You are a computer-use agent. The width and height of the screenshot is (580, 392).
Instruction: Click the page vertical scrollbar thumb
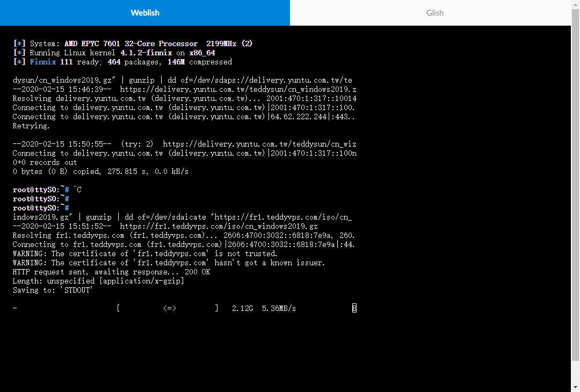pyautogui.click(x=576, y=185)
